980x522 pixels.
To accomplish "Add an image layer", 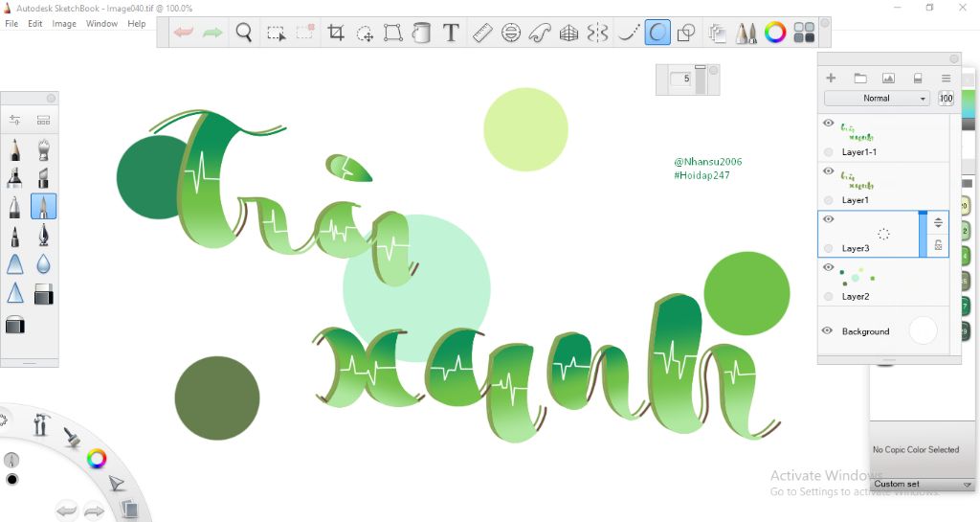I will 888,79.
